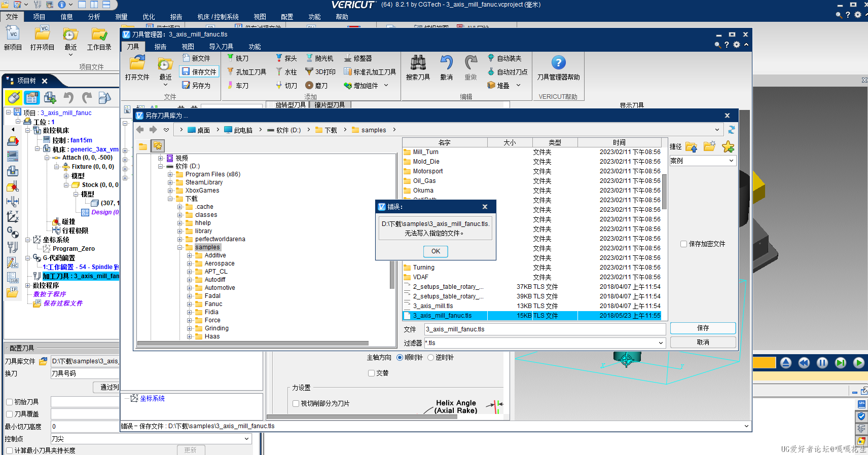Add a new 铣刀 milling tool

(x=237, y=58)
